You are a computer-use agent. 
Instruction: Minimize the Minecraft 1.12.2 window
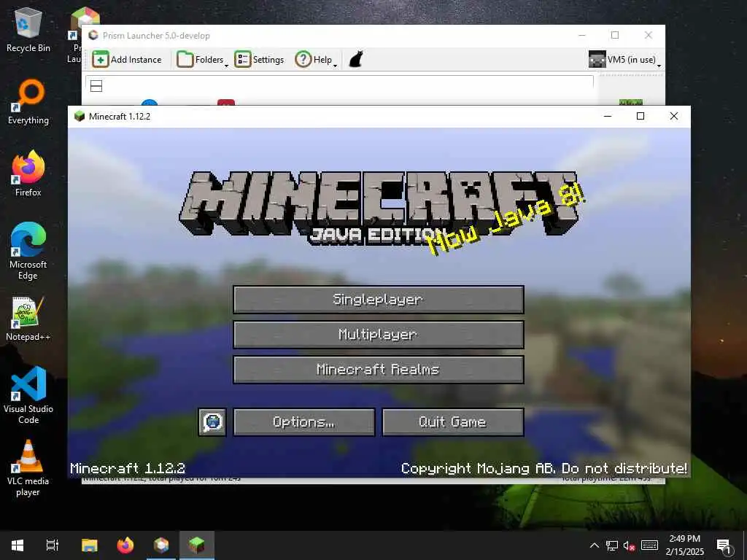(608, 116)
